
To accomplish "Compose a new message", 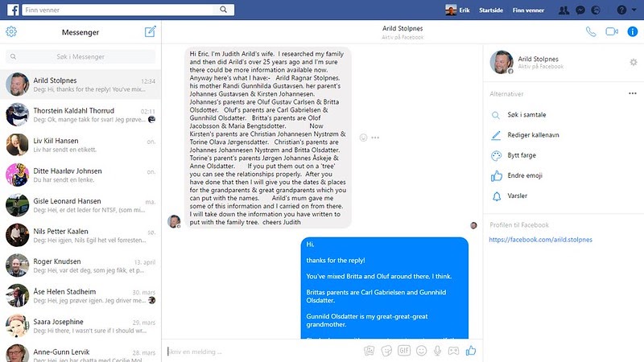I will tap(151, 31).
